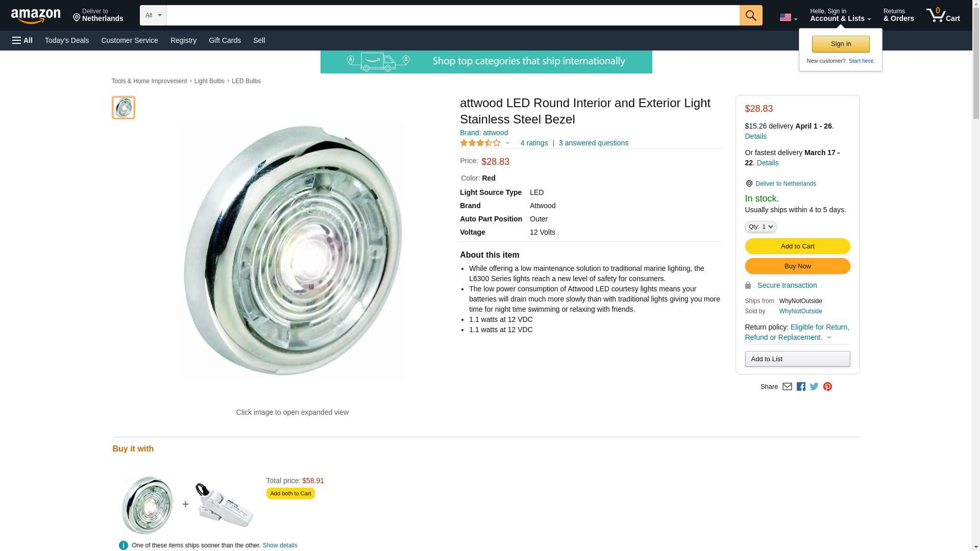Click the search magnifier button

click(x=750, y=15)
